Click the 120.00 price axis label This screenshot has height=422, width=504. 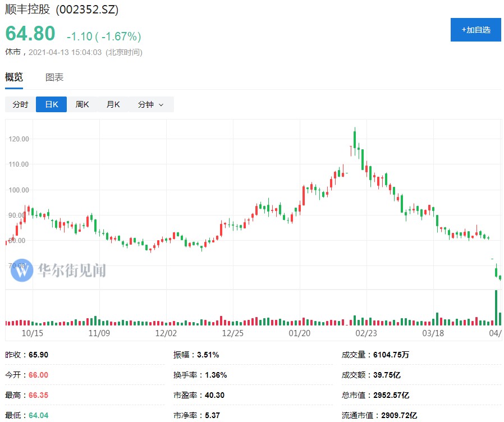click(20, 139)
